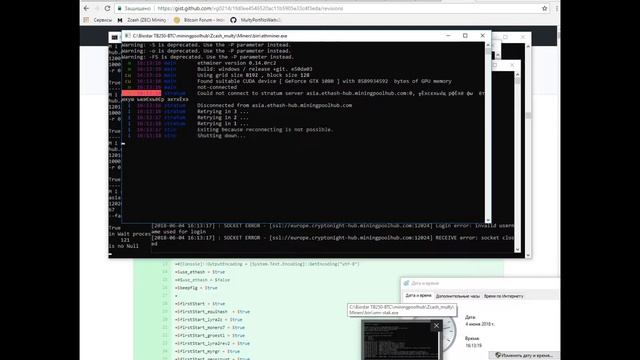Switch to the 'Дата и время' tab
Viewport: 640px width, 360px height.
(418, 296)
